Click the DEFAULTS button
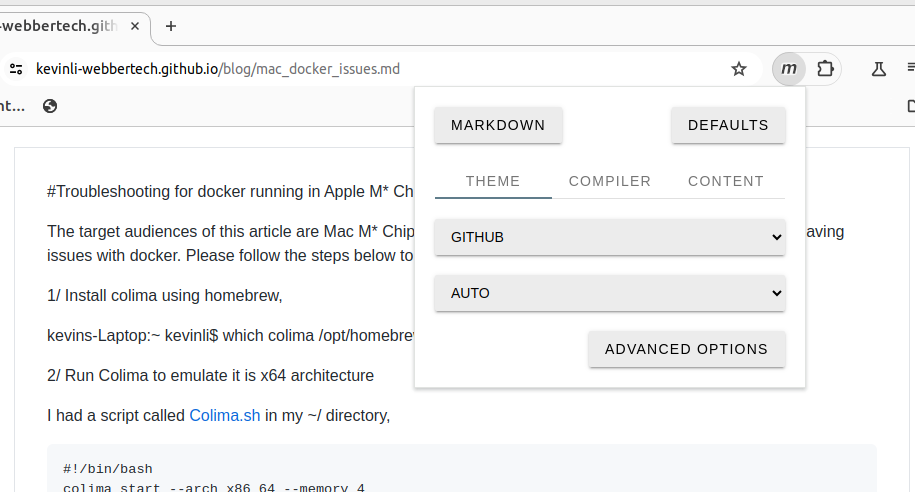 click(x=728, y=125)
